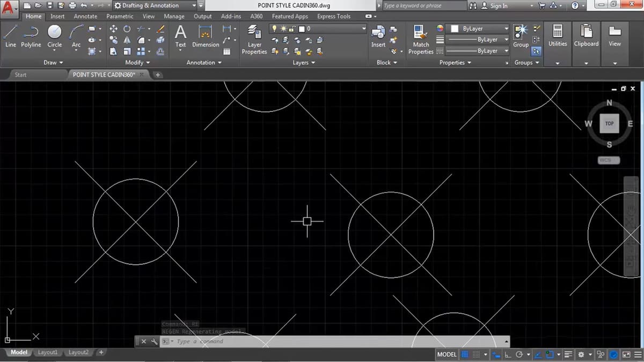Toggle object snap tracking in status bar
Image resolution: width=644 pixels, height=362 pixels.
click(x=538, y=354)
